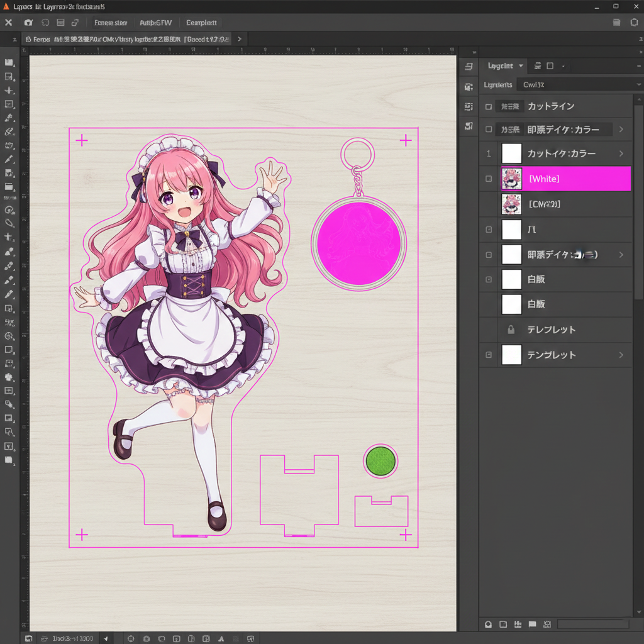
Task: Toggle visibility checkbox of the カットライン layer
Action: (489, 107)
